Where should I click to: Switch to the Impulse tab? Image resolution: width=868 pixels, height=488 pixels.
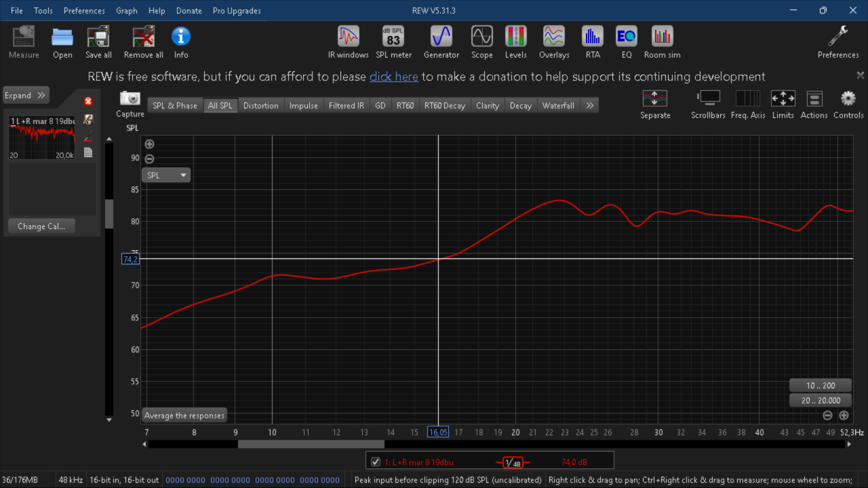(304, 105)
